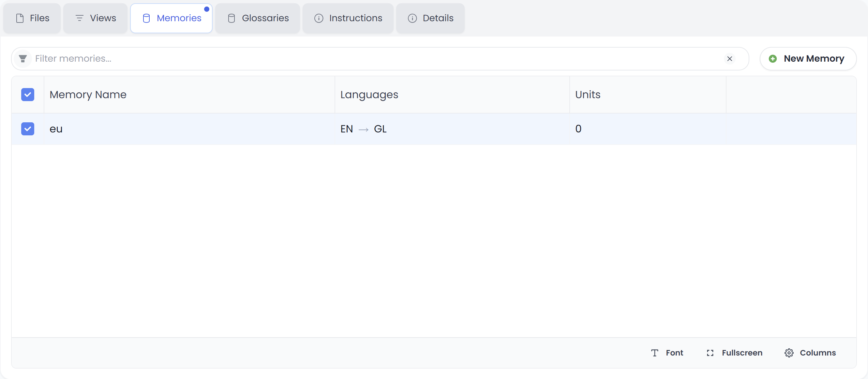Click the Glossaries icon

click(x=231, y=18)
